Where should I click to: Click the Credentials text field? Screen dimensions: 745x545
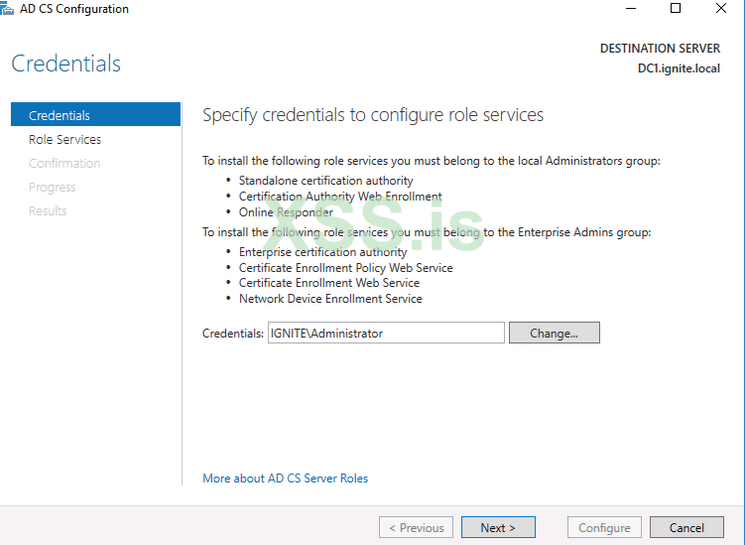coord(385,333)
